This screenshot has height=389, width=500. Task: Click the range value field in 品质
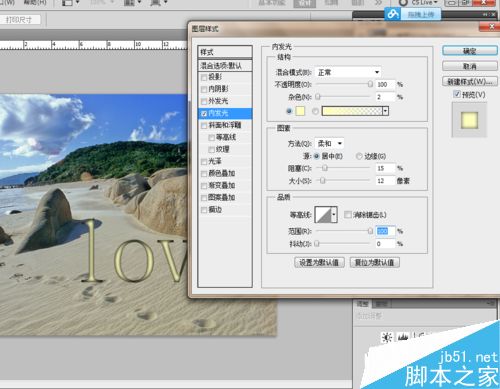385,231
